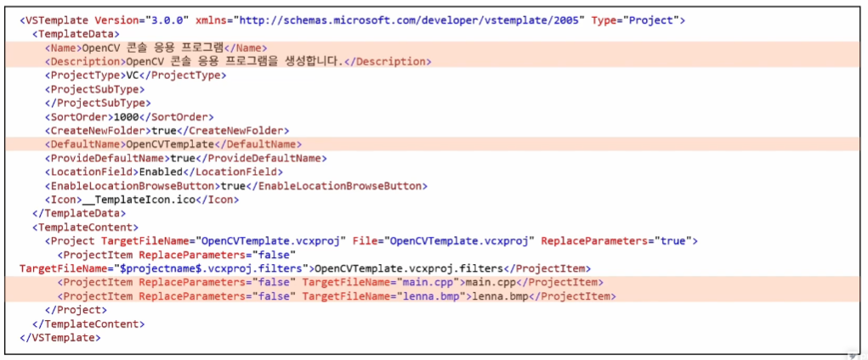The height and width of the screenshot is (360, 868).
Task: Click the Version="3.0.0" attribute
Action: [143, 20]
